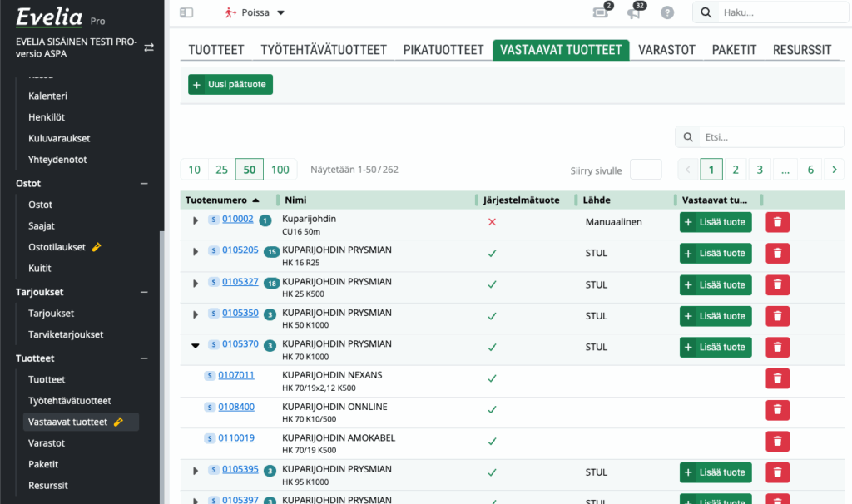The height and width of the screenshot is (504, 852).
Task: Toggle the sidebar panel icon in top bar
Action: [186, 12]
